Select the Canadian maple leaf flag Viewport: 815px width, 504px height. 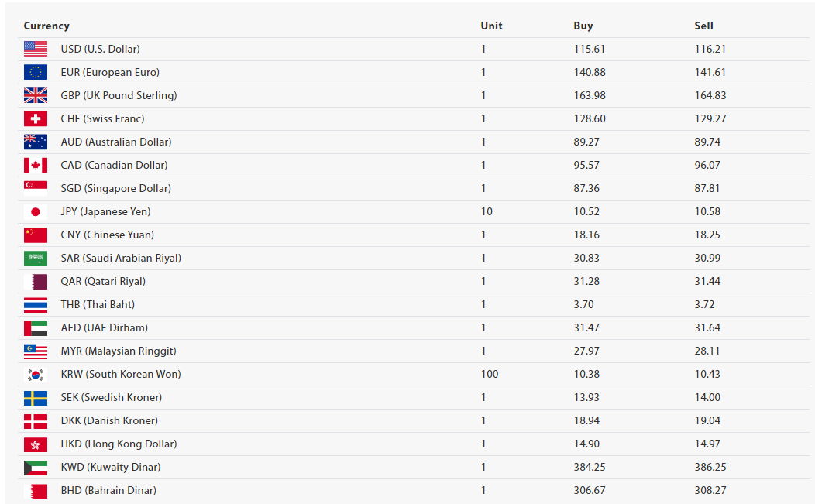pyautogui.click(x=36, y=165)
